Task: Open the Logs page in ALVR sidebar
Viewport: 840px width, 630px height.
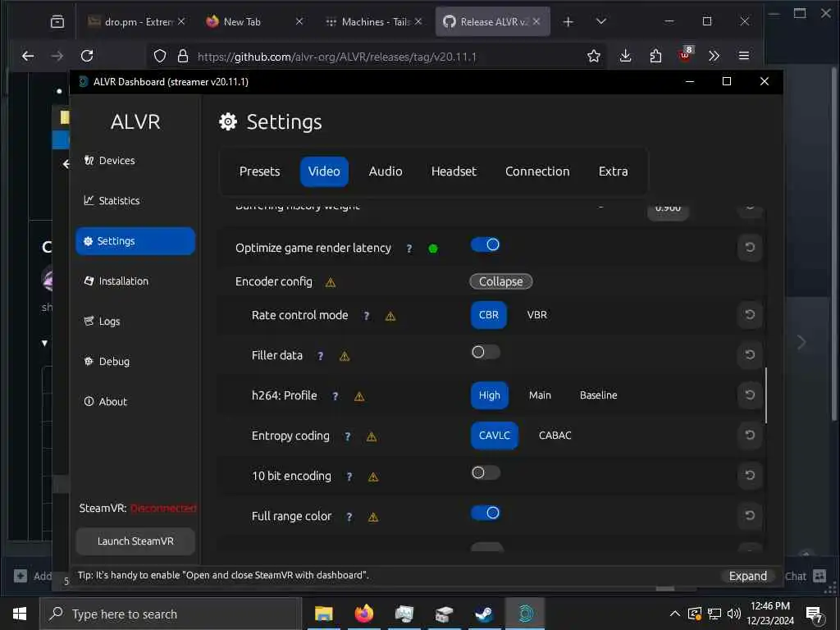Action: [103, 321]
